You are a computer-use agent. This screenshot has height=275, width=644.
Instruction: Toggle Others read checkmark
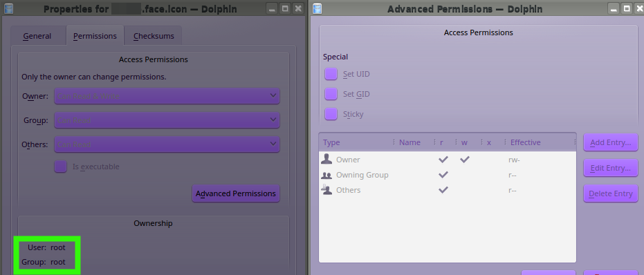point(443,190)
